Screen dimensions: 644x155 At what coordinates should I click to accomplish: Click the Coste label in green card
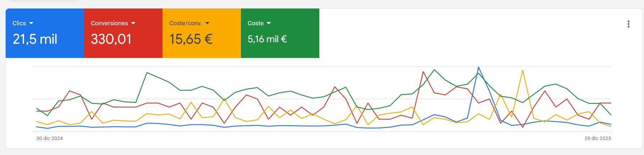click(x=255, y=23)
